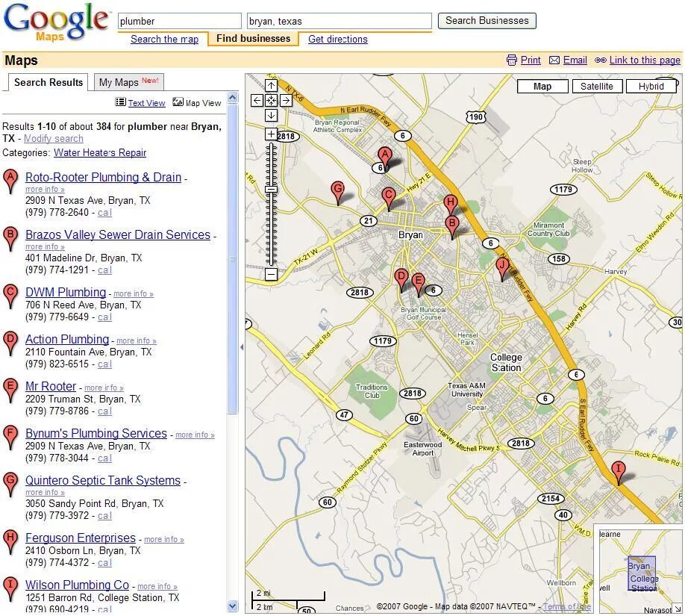Select the Find businesses tab
The image size is (685, 616).
254,39
